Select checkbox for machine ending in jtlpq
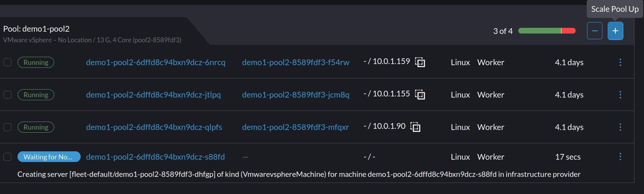 (x=8, y=95)
